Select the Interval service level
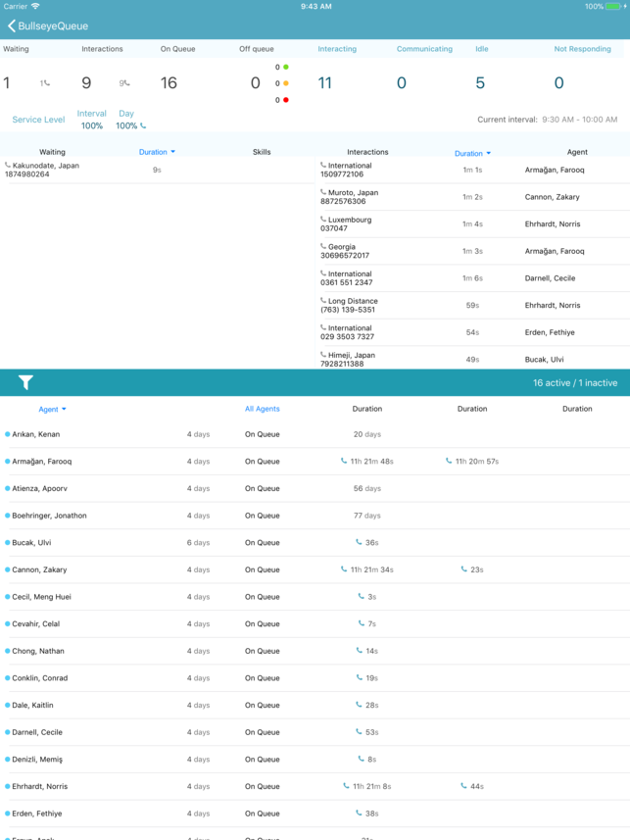 click(x=91, y=120)
